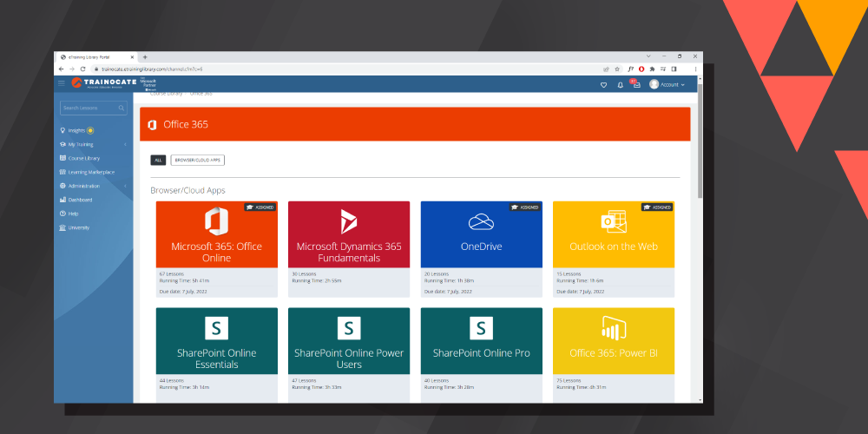Click the media control icon in the toolbar

point(662,69)
